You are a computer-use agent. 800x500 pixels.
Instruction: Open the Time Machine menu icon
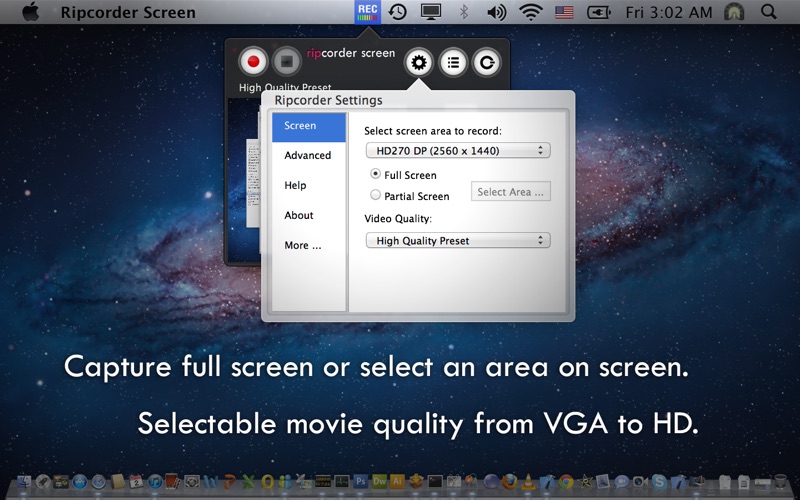pyautogui.click(x=397, y=12)
